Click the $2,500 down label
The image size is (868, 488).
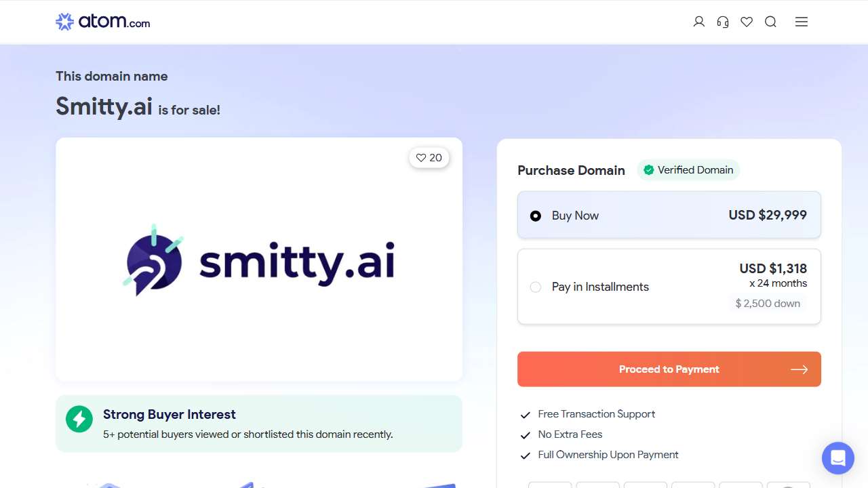click(x=768, y=304)
